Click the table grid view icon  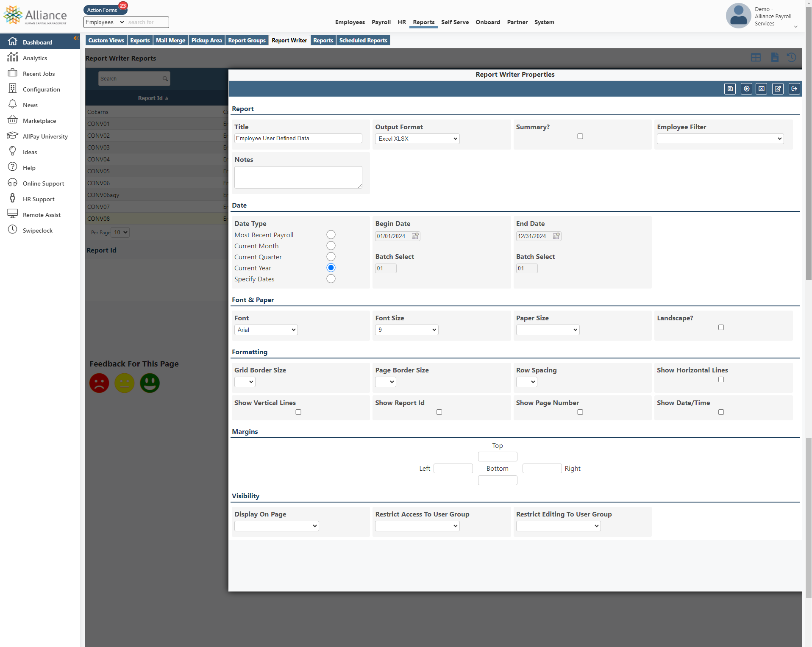[756, 58]
